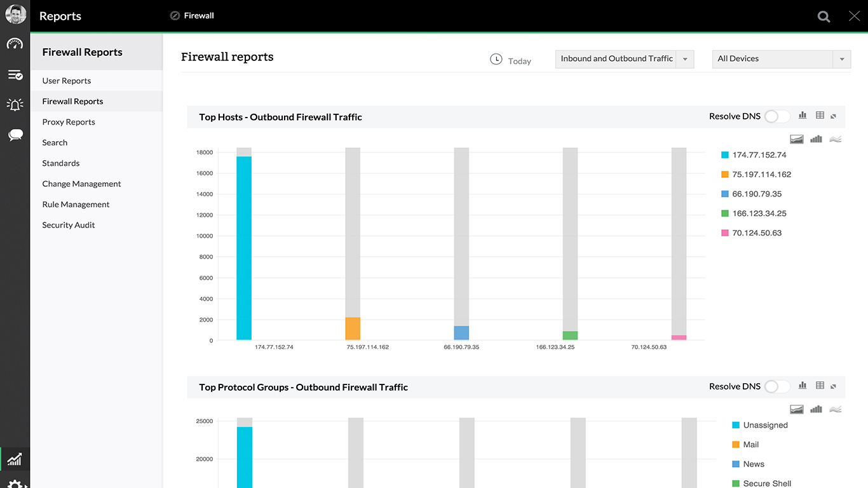Click the 70.124.50.63 legend entry
The height and width of the screenshot is (488, 868).
point(752,233)
